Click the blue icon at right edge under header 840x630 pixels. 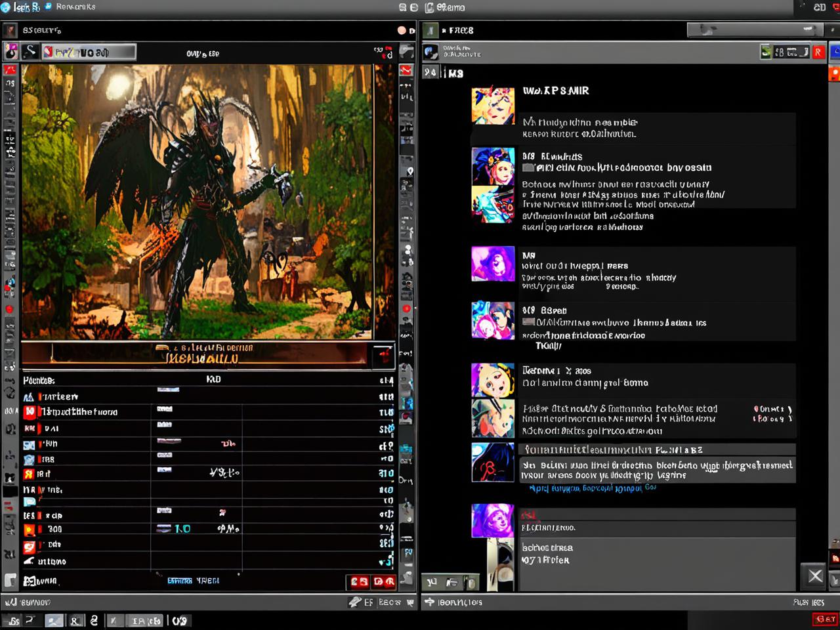click(835, 52)
